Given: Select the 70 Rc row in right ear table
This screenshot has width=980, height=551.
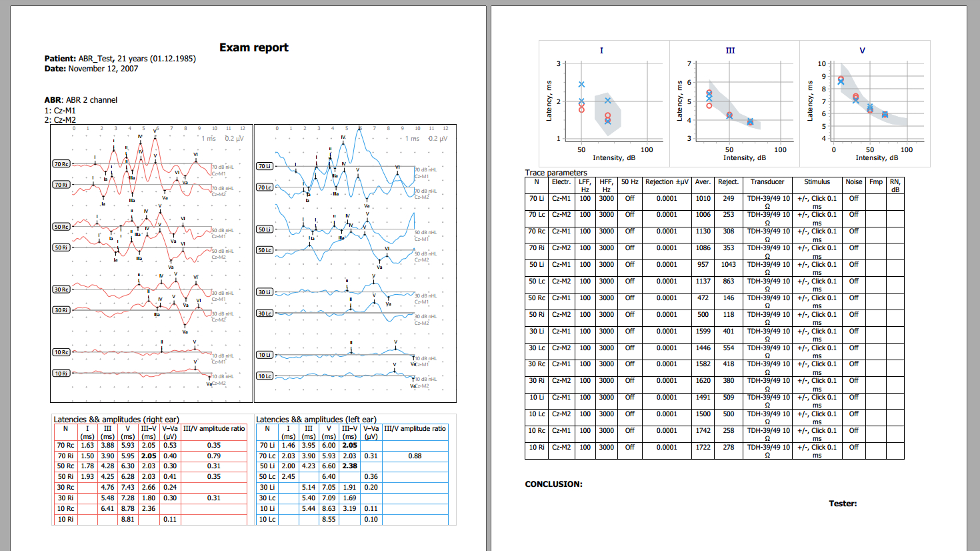Looking at the screenshot, I should pos(150,446).
